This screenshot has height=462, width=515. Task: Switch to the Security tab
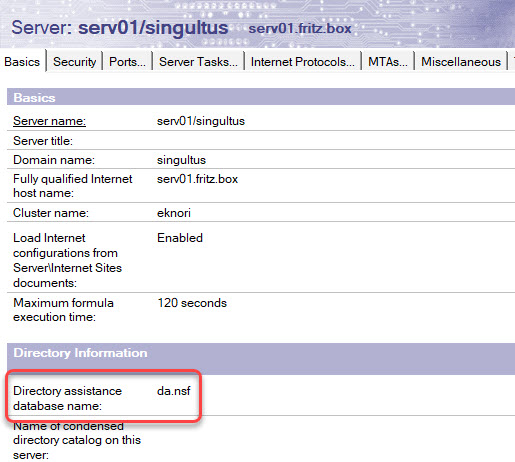tap(74, 62)
